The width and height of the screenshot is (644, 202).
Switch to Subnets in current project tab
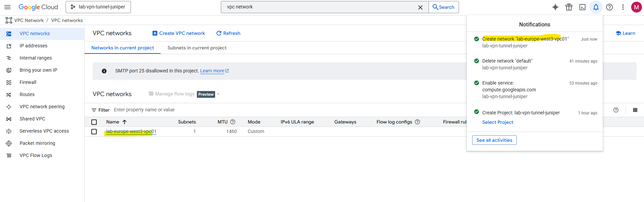coord(197,48)
